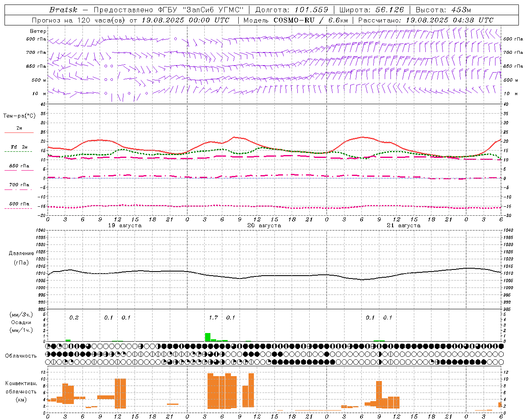Click the 21 августа date label

pos(404,226)
